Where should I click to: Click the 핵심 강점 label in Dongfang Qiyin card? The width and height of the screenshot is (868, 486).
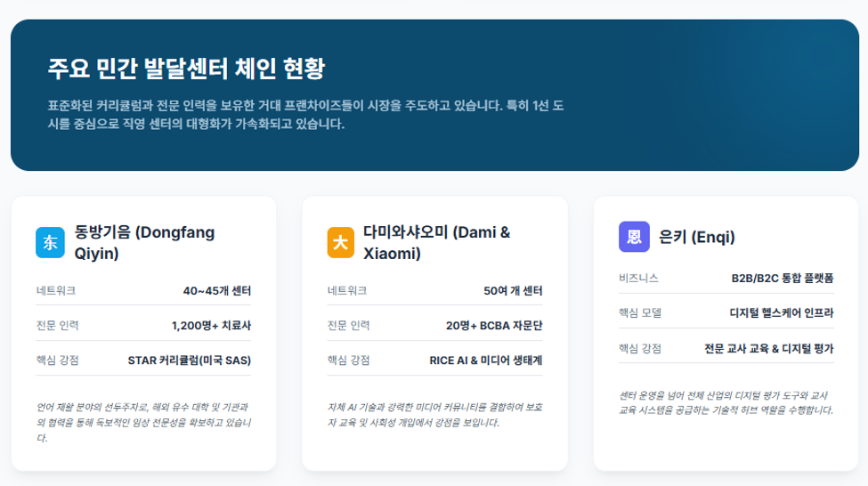coord(58,360)
